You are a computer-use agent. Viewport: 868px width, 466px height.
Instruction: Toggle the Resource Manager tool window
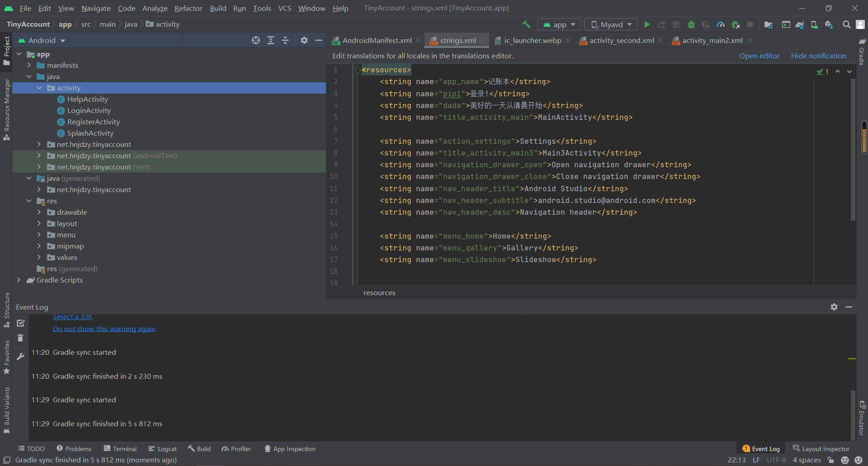(x=6, y=109)
